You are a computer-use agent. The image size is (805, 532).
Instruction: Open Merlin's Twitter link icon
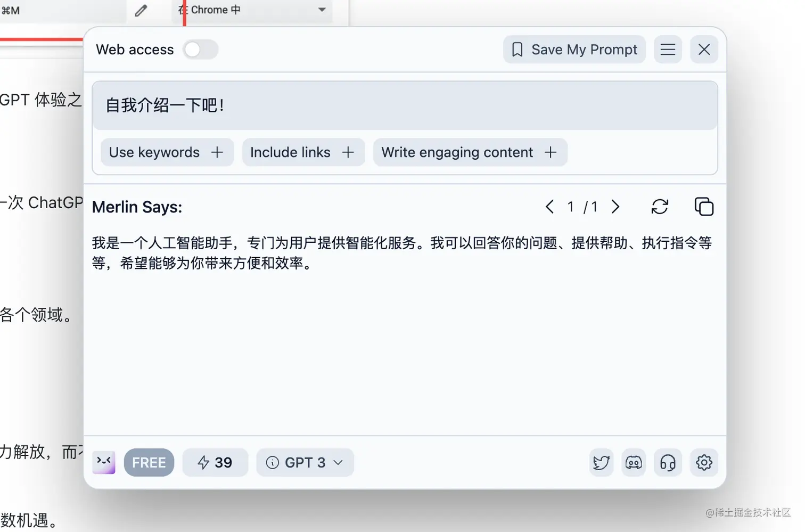tap(601, 462)
